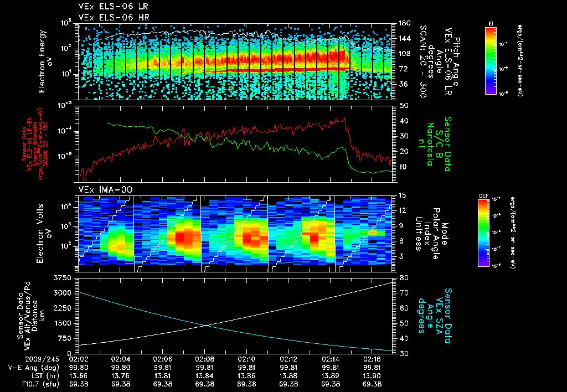Viewport: 567px width, 392px height.
Task: Click the time tick label 02:02
Action: pyautogui.click(x=79, y=359)
